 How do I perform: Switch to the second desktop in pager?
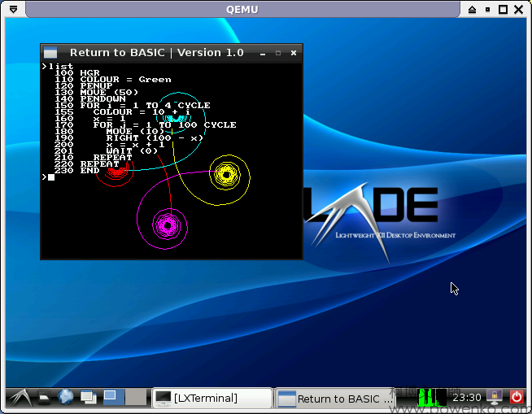[136, 398]
